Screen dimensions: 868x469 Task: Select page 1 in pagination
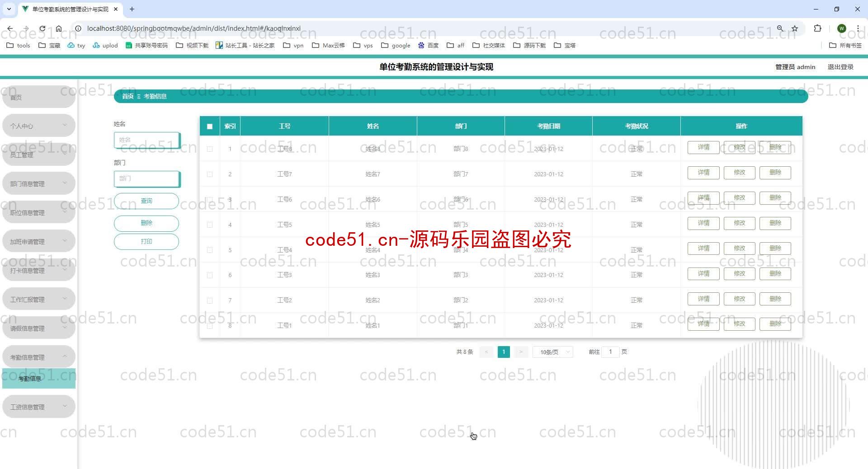(504, 352)
